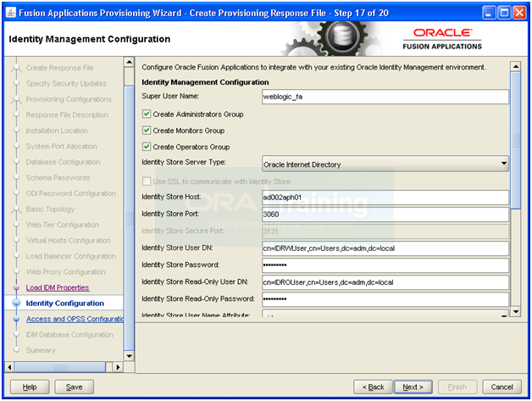Click sidebar vertical scrollbar down arrow
Viewport: 532px width, 401px height.
[129, 356]
